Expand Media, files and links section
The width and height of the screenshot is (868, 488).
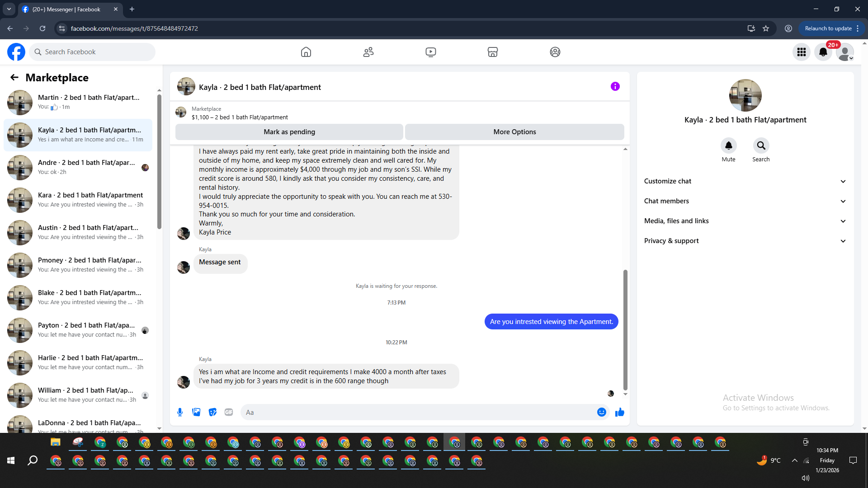click(745, 221)
